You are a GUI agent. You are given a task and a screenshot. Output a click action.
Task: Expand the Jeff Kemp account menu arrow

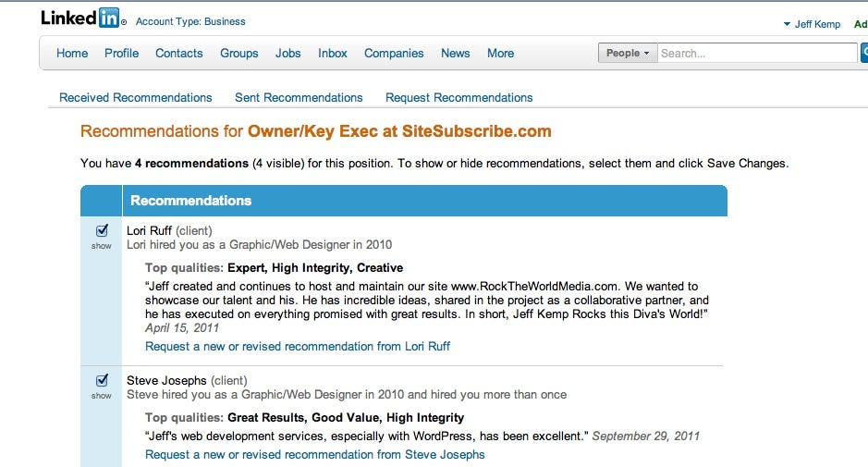(x=787, y=24)
